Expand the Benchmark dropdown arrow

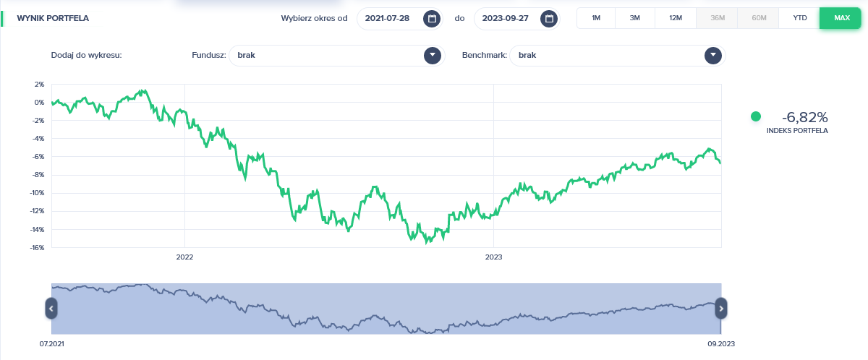[x=714, y=55]
